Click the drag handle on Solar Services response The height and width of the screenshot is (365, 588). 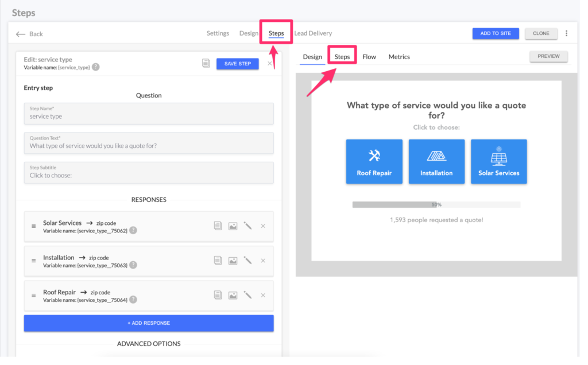[33, 226]
